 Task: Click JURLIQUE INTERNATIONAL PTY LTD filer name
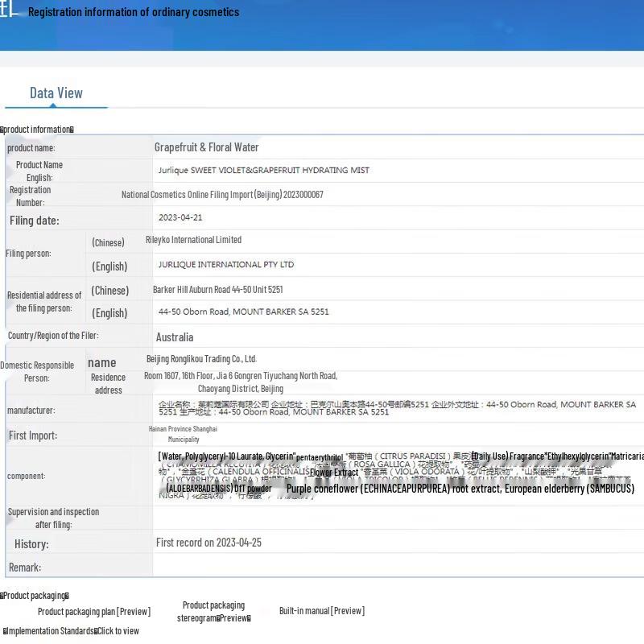pyautogui.click(x=226, y=264)
